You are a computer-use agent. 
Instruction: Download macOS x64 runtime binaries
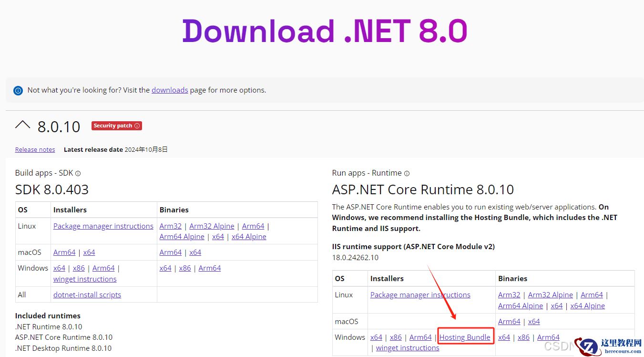tap(534, 321)
